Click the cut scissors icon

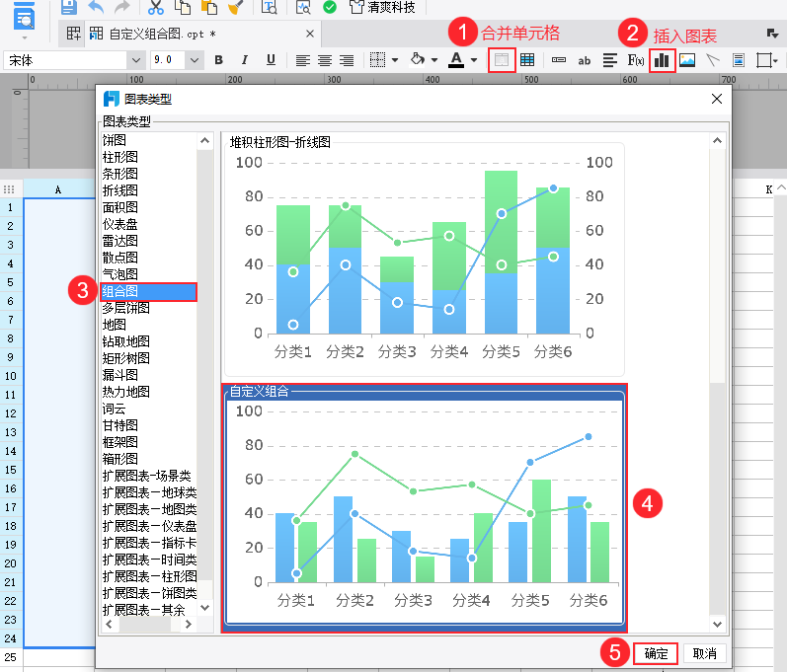[156, 8]
